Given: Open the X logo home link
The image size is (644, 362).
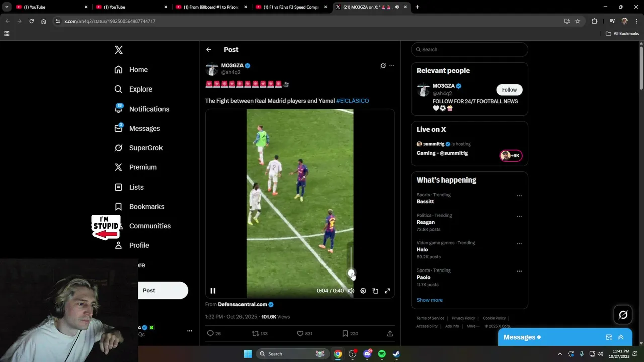Looking at the screenshot, I should [119, 50].
